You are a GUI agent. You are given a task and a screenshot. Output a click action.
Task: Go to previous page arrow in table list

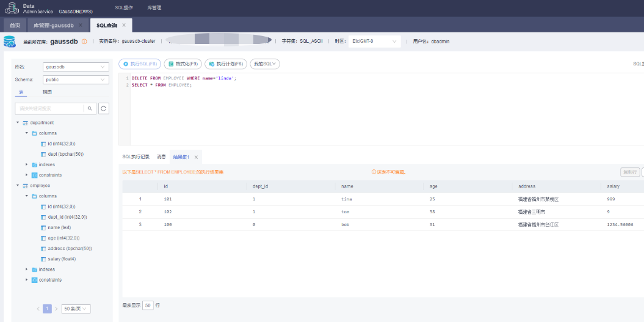click(38, 309)
